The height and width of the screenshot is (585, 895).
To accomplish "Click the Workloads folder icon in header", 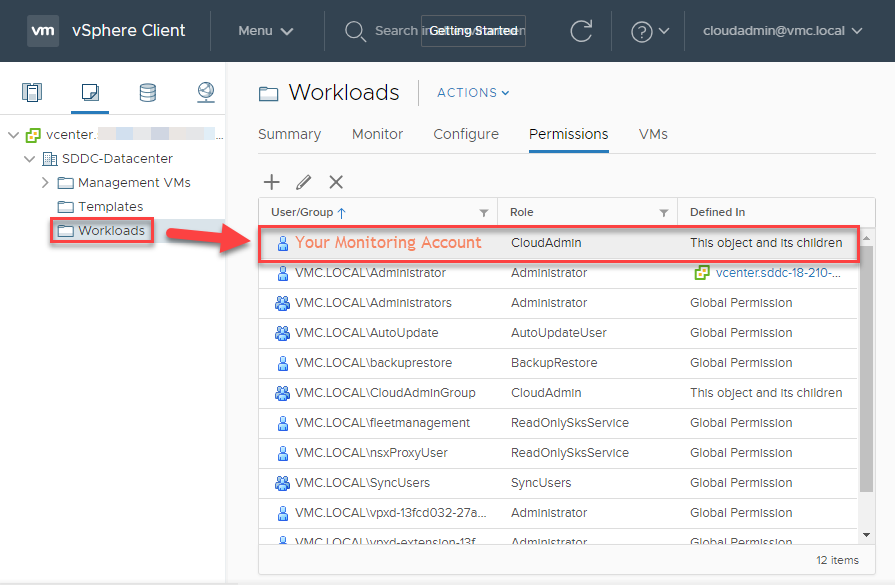I will (268, 94).
